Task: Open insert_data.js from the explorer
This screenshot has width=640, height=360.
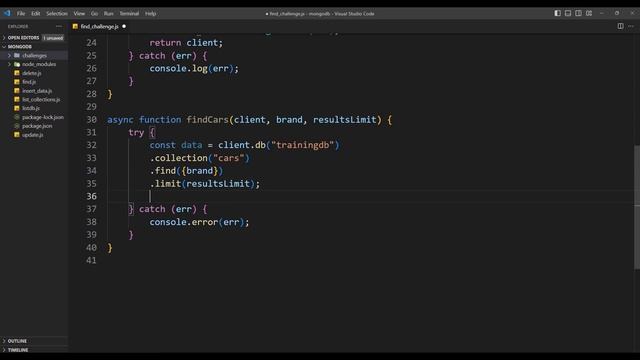Action: [x=37, y=91]
